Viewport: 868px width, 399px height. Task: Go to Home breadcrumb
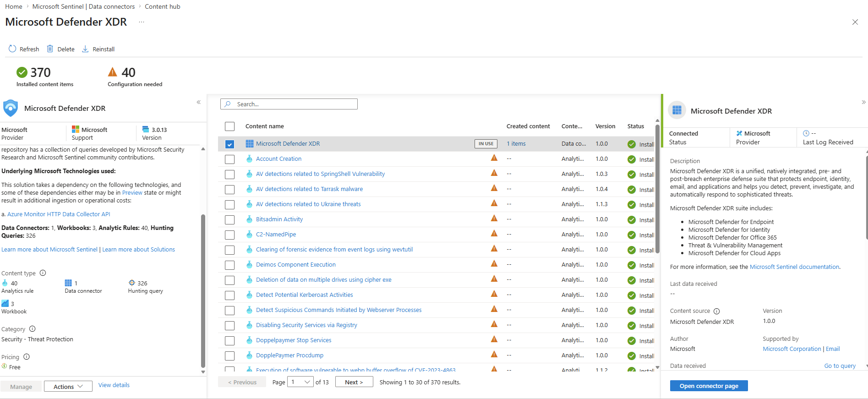point(14,6)
